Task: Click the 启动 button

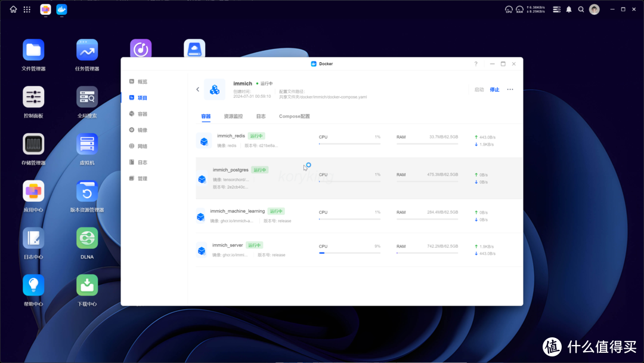Action: click(479, 90)
